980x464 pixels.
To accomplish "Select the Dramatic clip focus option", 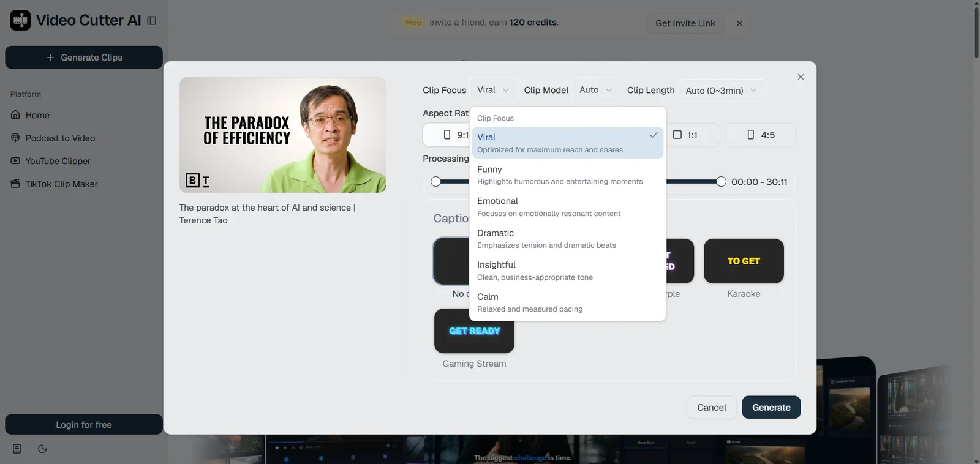I will [568, 239].
